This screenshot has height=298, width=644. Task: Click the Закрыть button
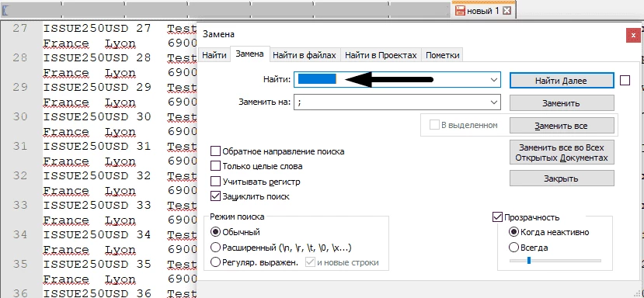tap(562, 178)
